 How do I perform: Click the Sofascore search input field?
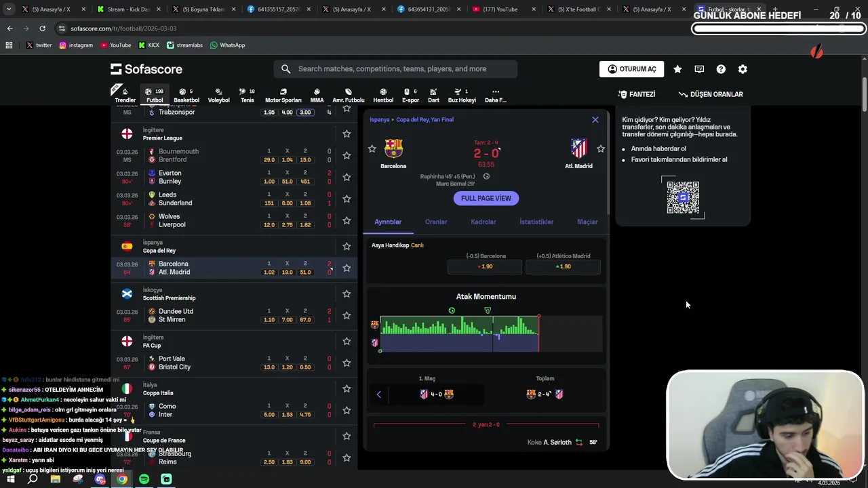395,69
